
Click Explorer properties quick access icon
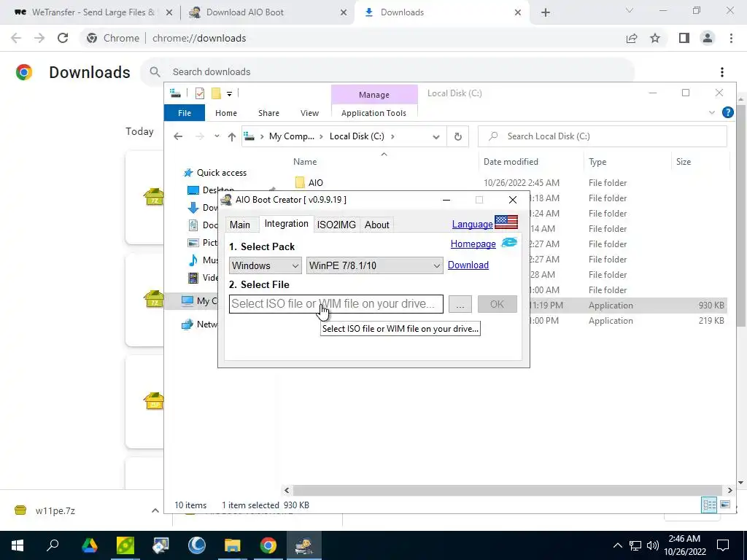click(200, 93)
